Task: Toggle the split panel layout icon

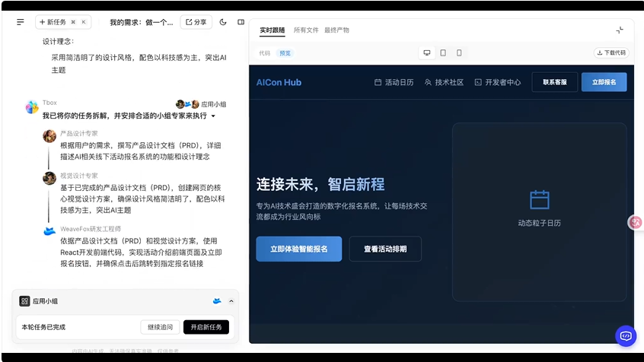Action: click(241, 22)
